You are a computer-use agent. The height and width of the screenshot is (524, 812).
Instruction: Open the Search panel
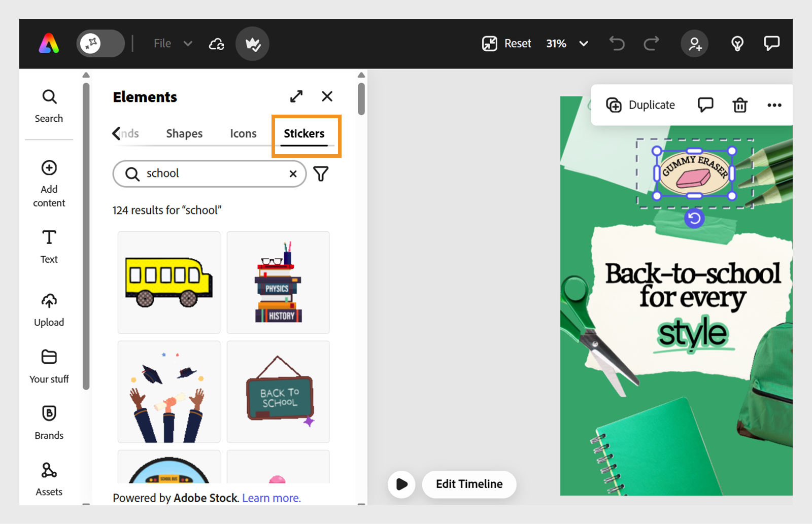[x=49, y=106]
